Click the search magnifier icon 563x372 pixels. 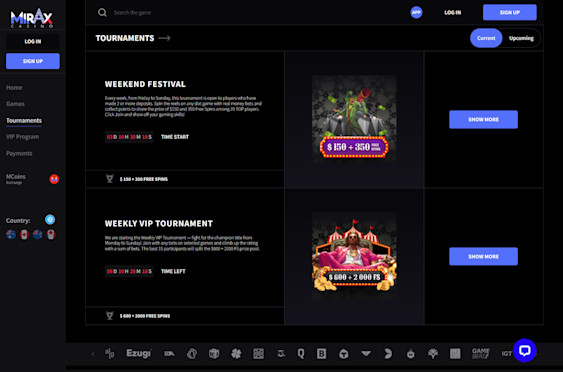102,13
